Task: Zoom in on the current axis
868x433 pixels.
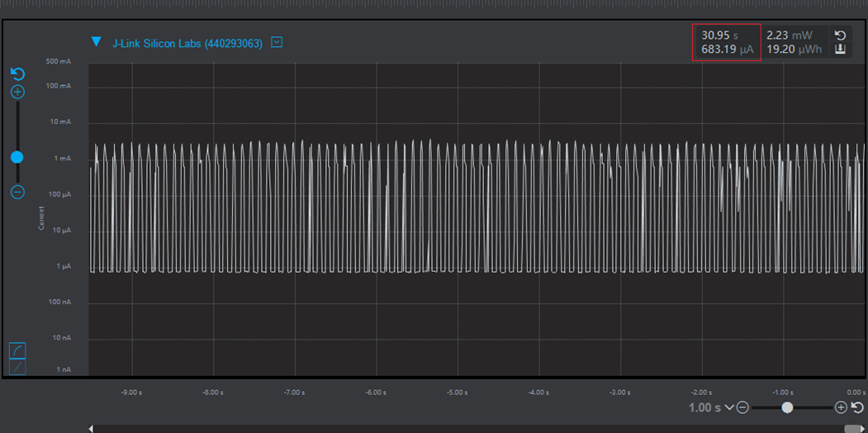Action: (17, 92)
